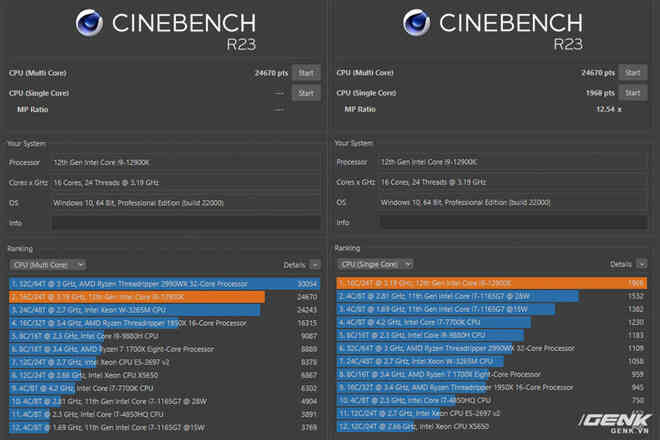Select the Xeon X5650 row in Single Core ranking

pos(492,427)
